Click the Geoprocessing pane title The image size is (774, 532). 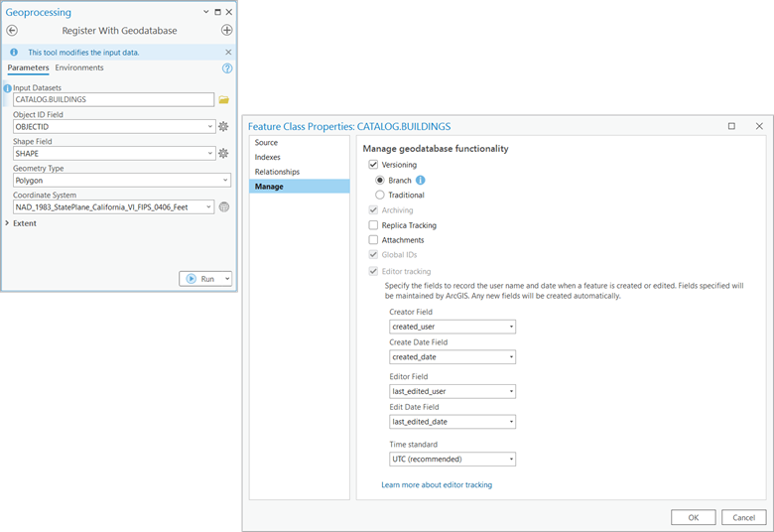39,12
